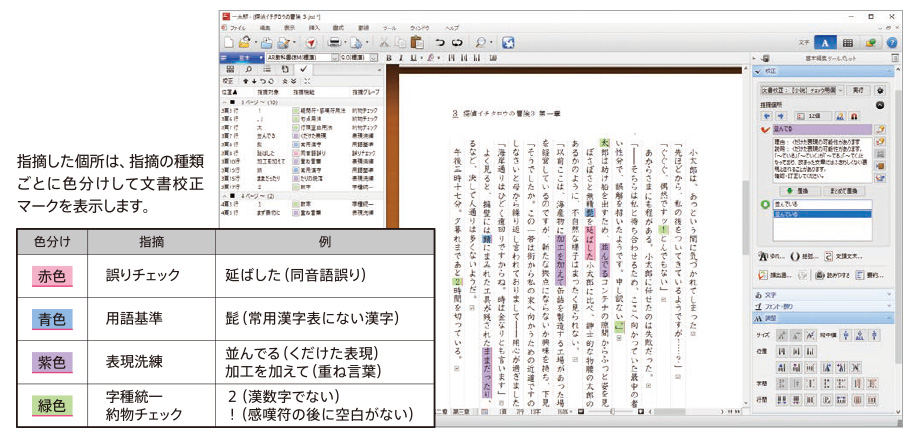Open the red compass navigation icon
920x447 pixels.
click(311, 43)
